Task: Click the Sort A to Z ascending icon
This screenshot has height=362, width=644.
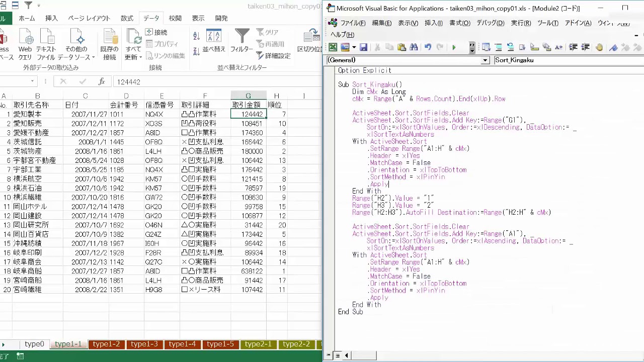Action: click(197, 36)
